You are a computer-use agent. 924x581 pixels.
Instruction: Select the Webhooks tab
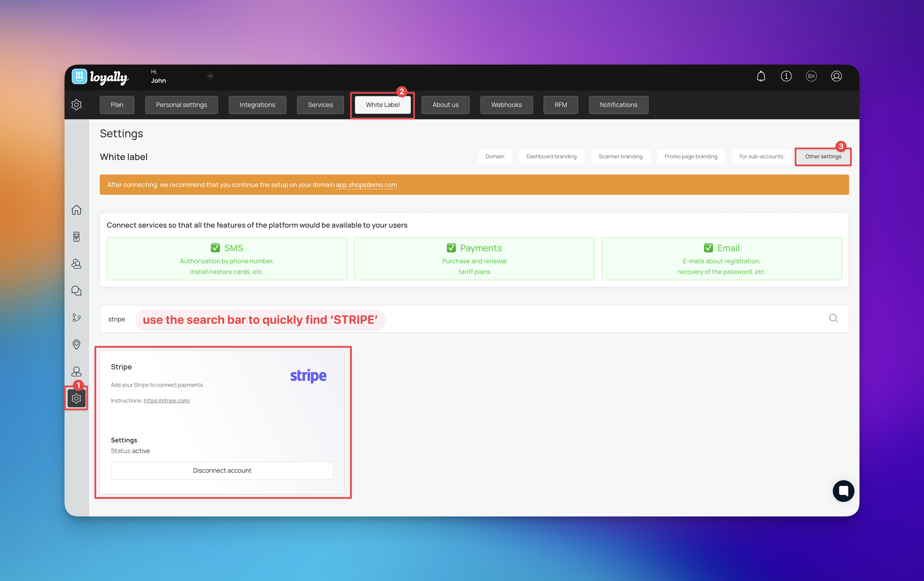pyautogui.click(x=506, y=105)
